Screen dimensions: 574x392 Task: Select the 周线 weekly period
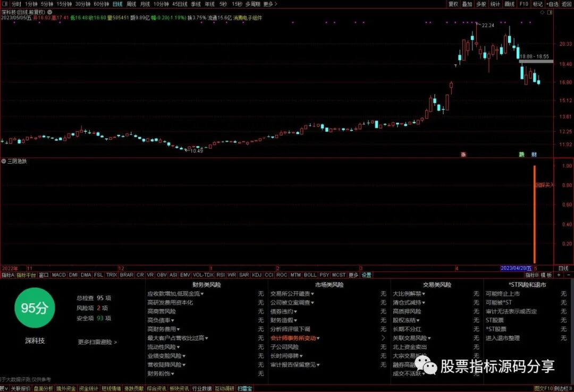(131, 4)
